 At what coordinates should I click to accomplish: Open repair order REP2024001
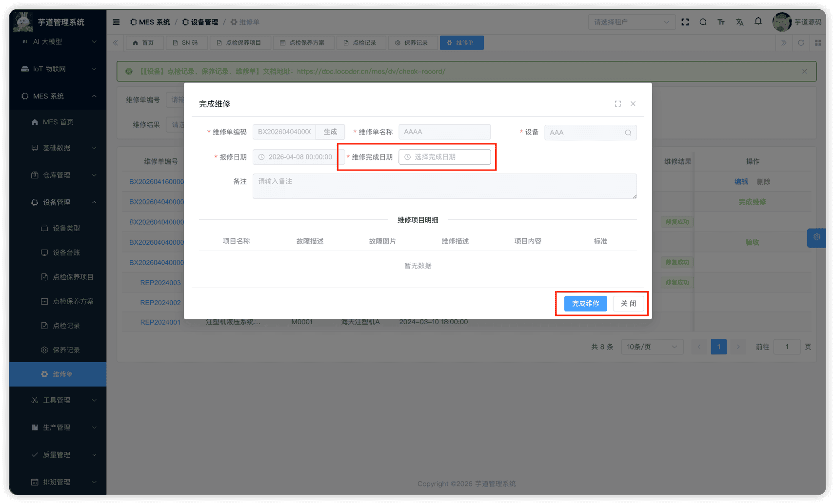click(x=160, y=322)
